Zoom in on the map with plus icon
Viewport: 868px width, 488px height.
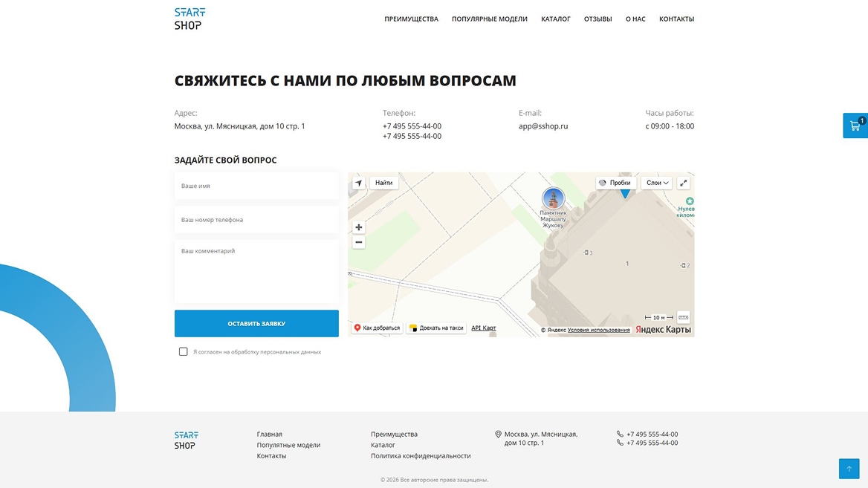tap(358, 227)
